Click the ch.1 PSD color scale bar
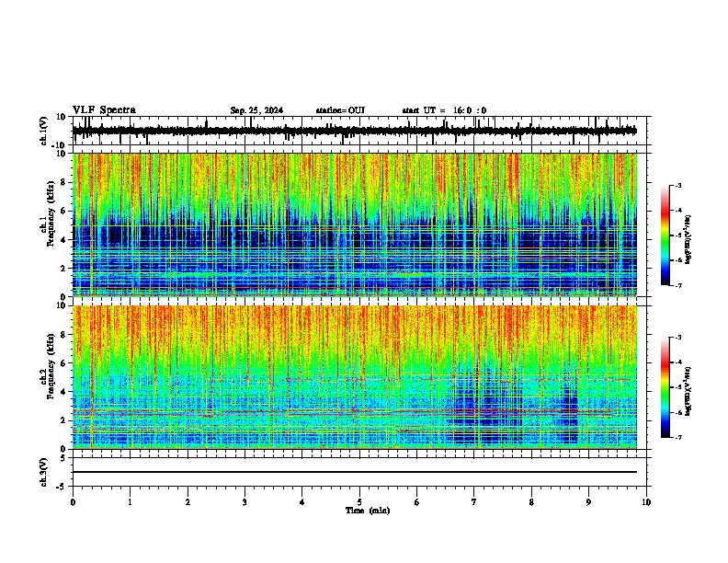Image resolution: width=728 pixels, height=563 pixels. point(665,236)
